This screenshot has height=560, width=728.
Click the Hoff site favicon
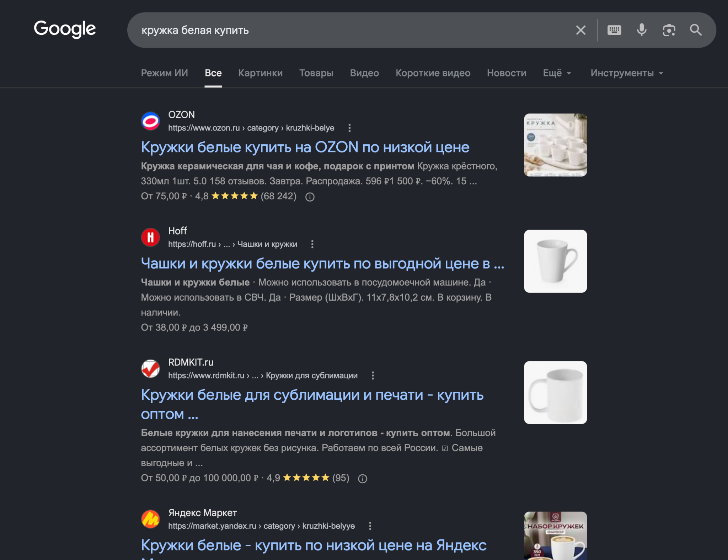(x=150, y=237)
